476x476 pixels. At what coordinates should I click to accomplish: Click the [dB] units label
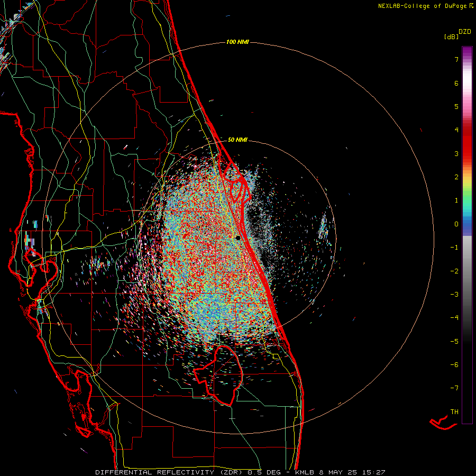pyautogui.click(x=452, y=36)
